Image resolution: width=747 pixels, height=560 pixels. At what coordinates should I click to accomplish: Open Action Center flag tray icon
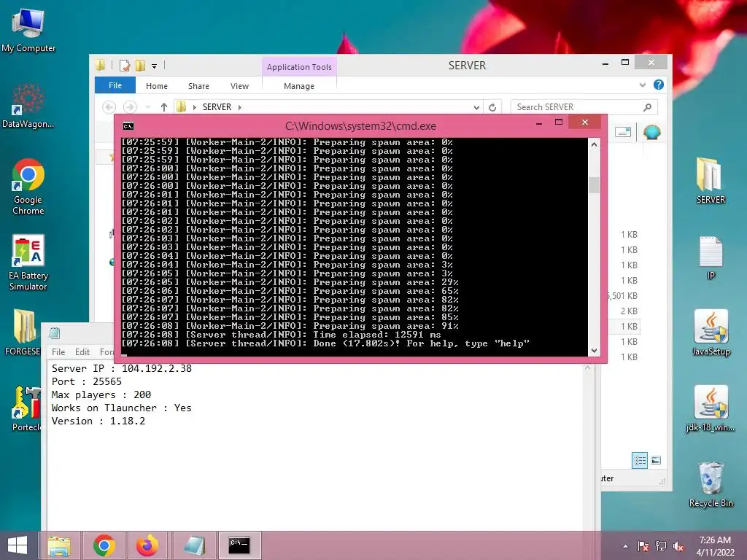pos(643,546)
